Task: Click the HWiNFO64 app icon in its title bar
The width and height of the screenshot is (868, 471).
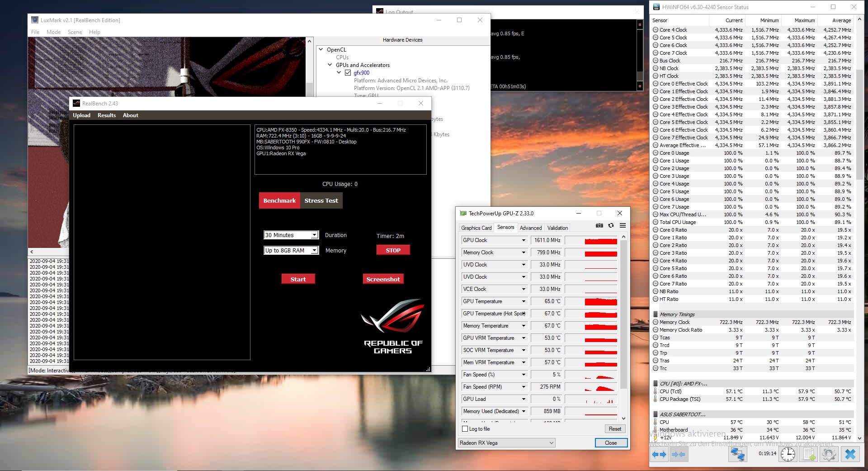Action: (x=656, y=7)
